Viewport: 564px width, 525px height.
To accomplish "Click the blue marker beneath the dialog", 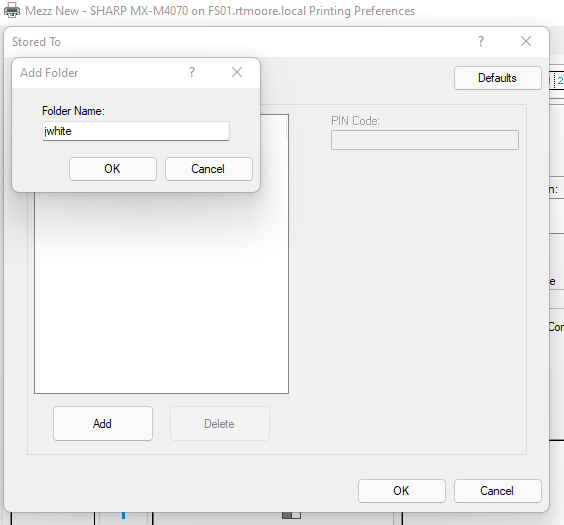I will click(123, 515).
